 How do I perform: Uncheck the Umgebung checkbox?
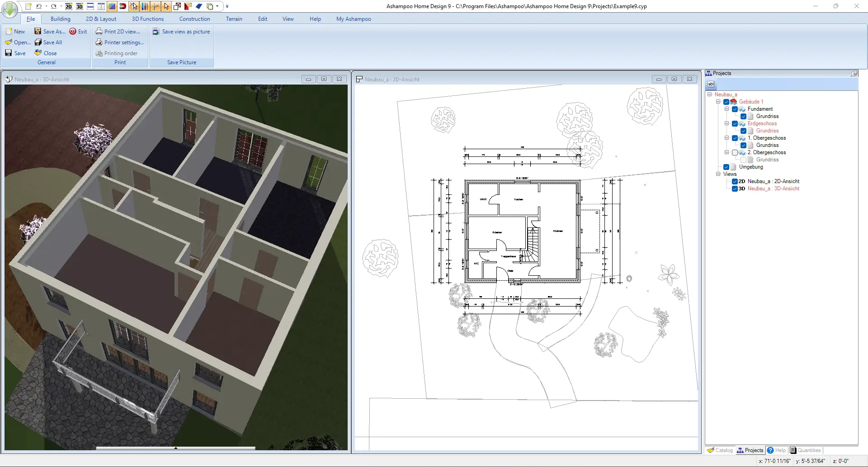click(x=726, y=167)
